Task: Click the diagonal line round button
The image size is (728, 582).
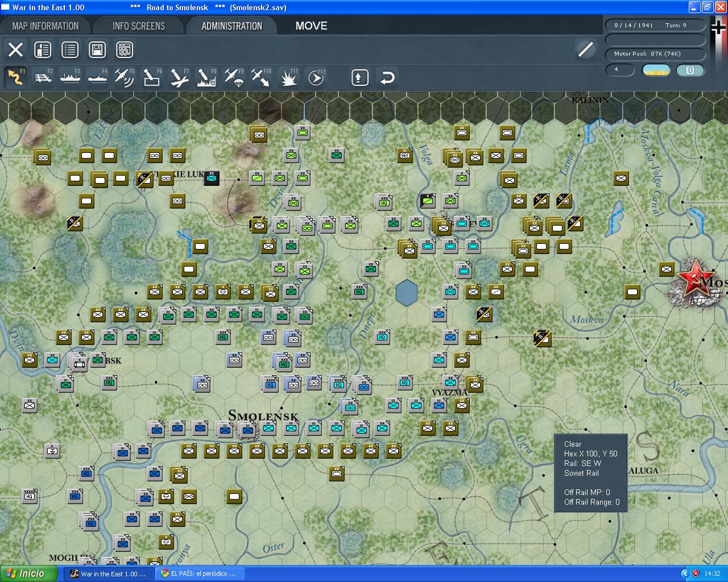Action: click(x=585, y=49)
